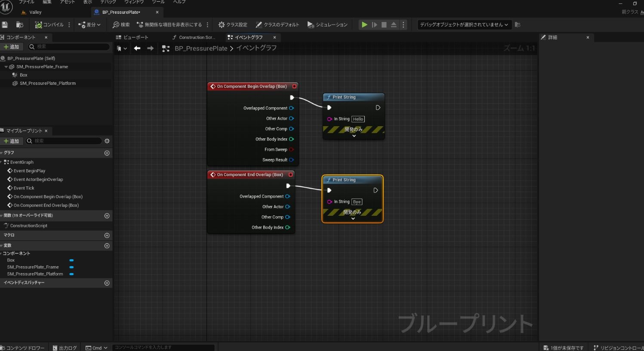644x351 pixels.
Task: Open コンテンツドロワー content drawer
Action: (22, 348)
